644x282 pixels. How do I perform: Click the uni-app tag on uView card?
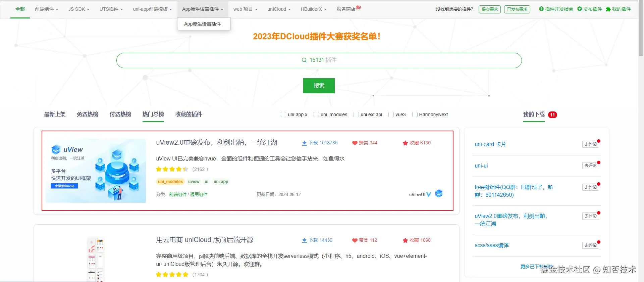tap(221, 182)
